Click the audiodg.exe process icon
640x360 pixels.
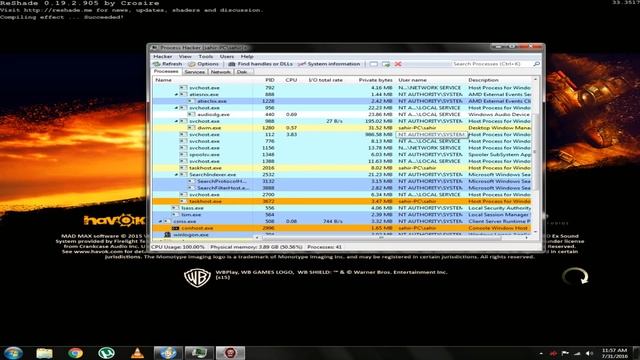click(191, 115)
